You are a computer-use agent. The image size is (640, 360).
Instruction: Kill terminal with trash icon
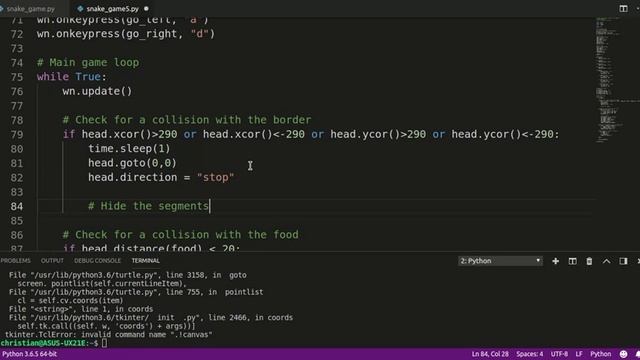pos(589,261)
